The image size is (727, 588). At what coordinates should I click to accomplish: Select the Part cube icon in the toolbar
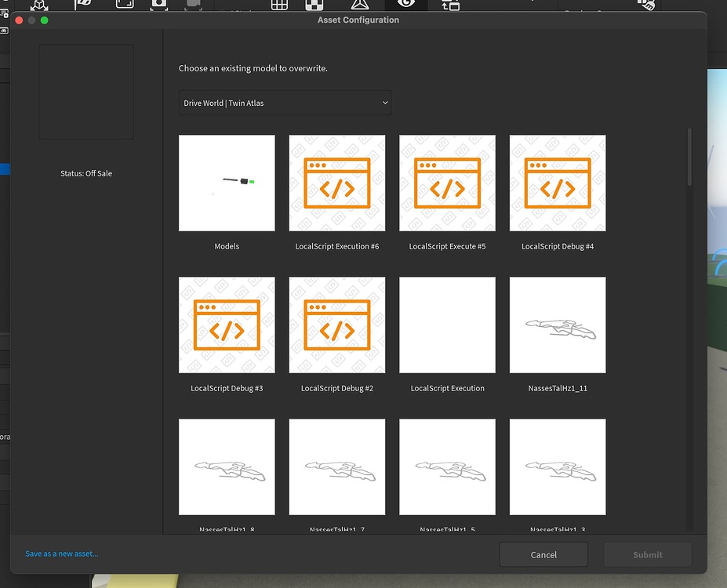[x=38, y=5]
